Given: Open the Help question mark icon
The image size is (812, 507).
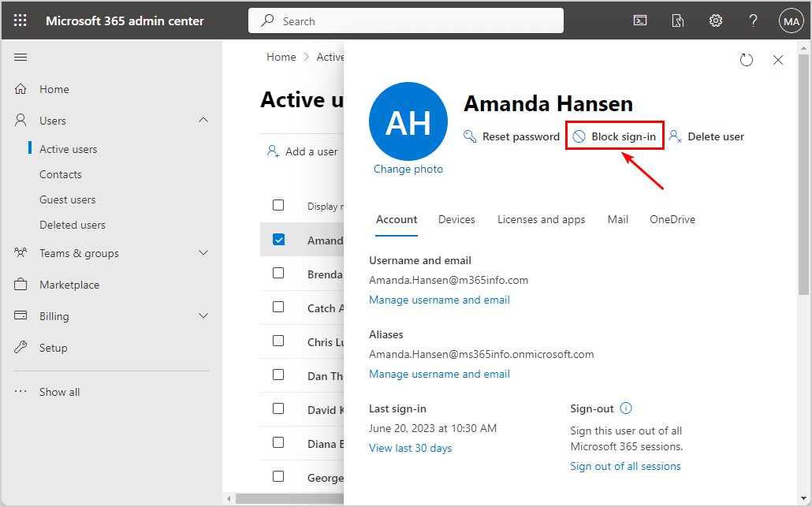Looking at the screenshot, I should pyautogui.click(x=753, y=21).
